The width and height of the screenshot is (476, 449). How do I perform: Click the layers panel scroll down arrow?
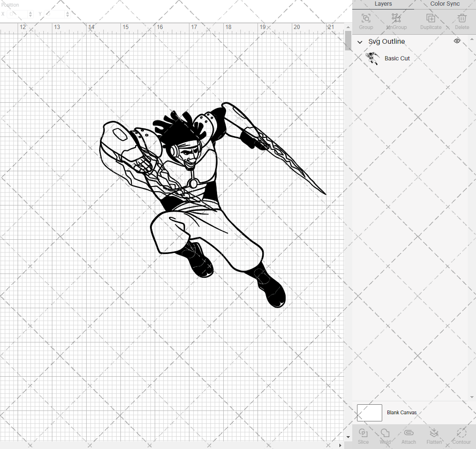click(471, 397)
